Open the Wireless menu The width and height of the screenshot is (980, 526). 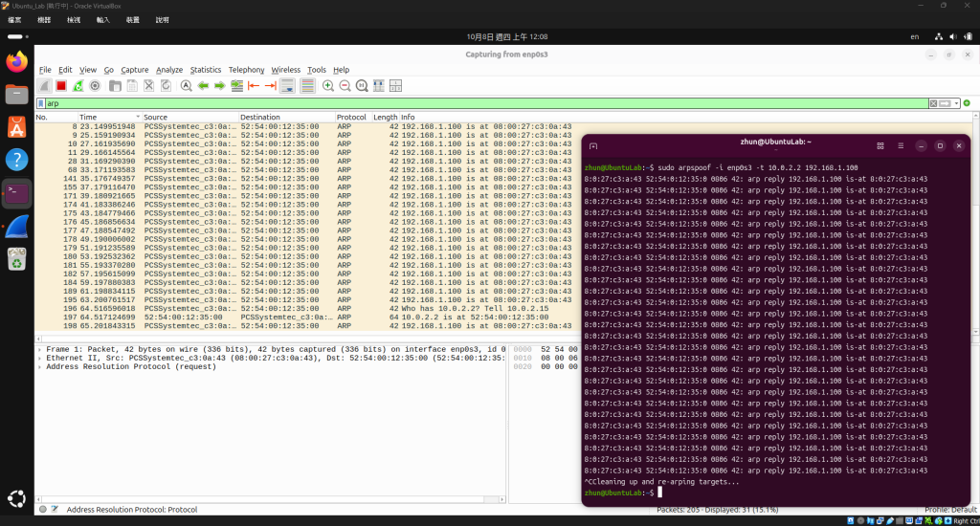(285, 70)
